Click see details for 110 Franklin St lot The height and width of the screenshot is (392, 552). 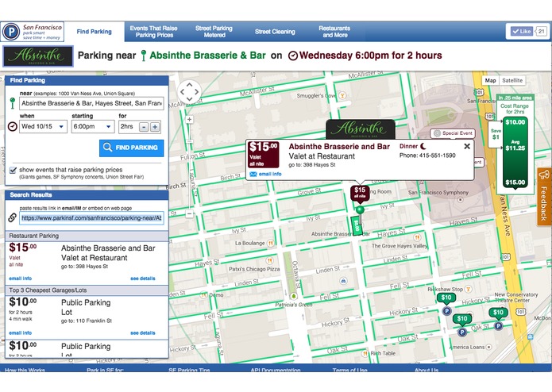coord(143,333)
